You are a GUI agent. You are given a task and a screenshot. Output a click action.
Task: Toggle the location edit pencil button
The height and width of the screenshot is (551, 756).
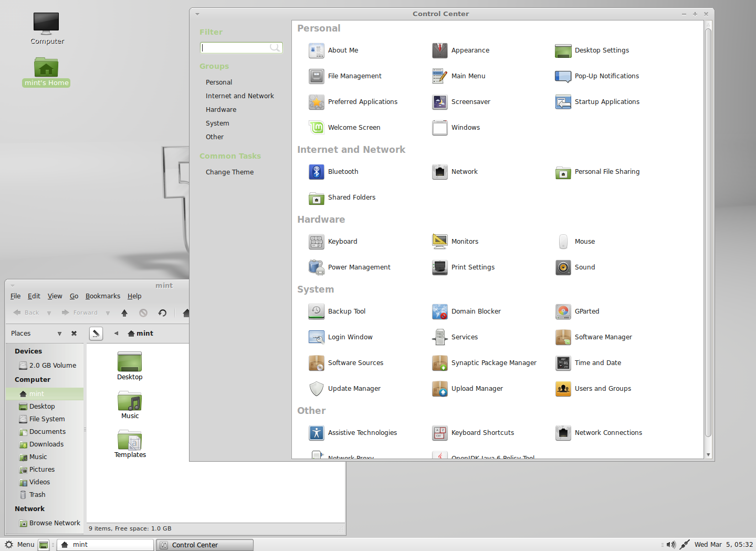96,334
